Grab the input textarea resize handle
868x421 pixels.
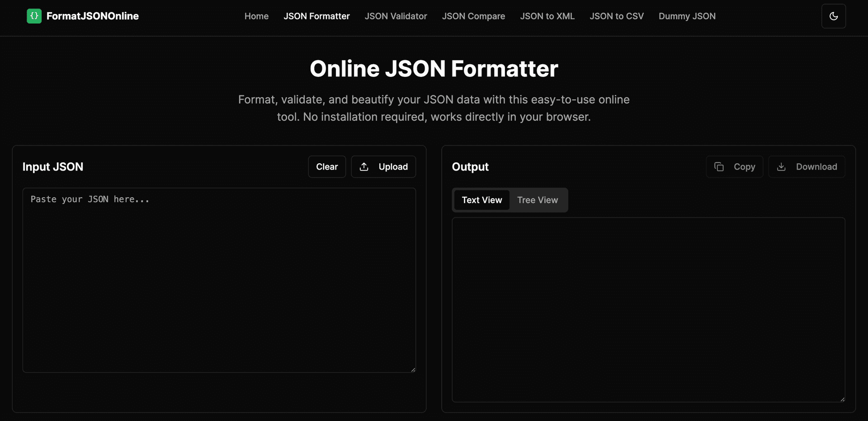point(413,370)
